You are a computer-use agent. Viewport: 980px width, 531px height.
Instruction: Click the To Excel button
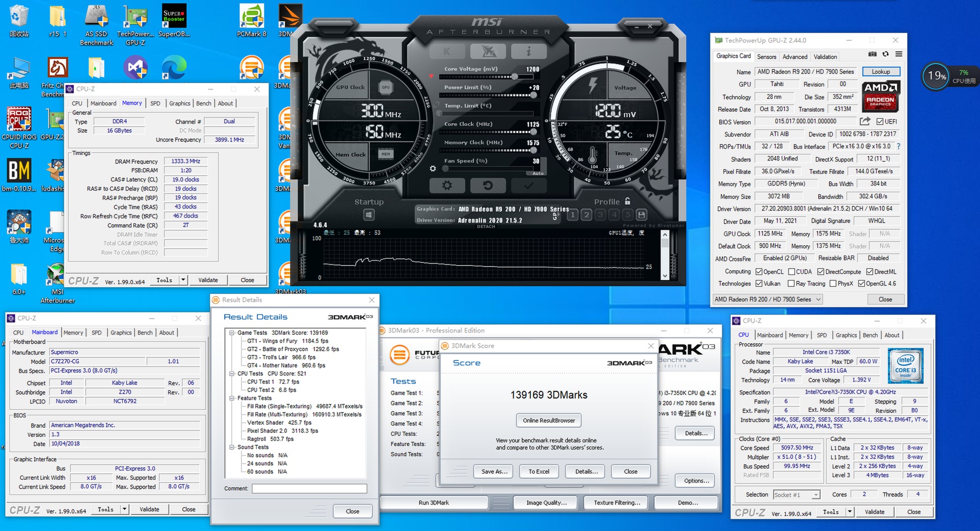[x=539, y=471]
